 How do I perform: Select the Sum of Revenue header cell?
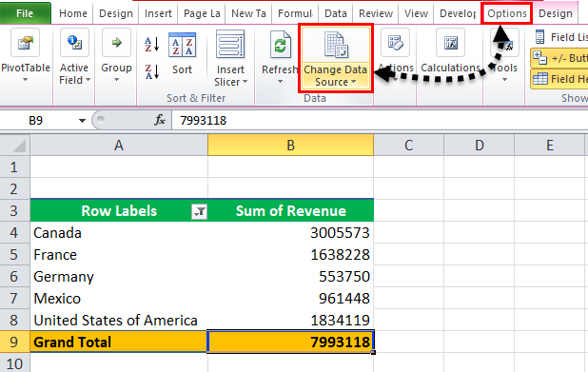(x=290, y=211)
